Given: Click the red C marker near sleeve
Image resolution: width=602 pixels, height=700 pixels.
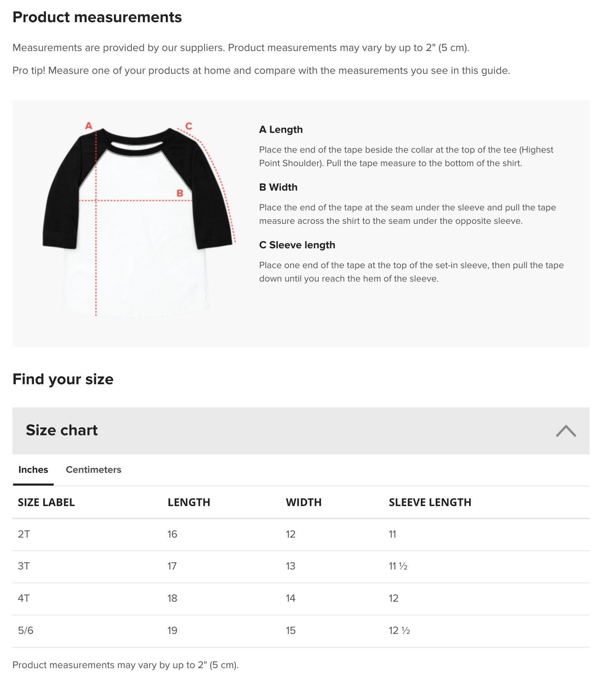Looking at the screenshot, I should tap(189, 126).
